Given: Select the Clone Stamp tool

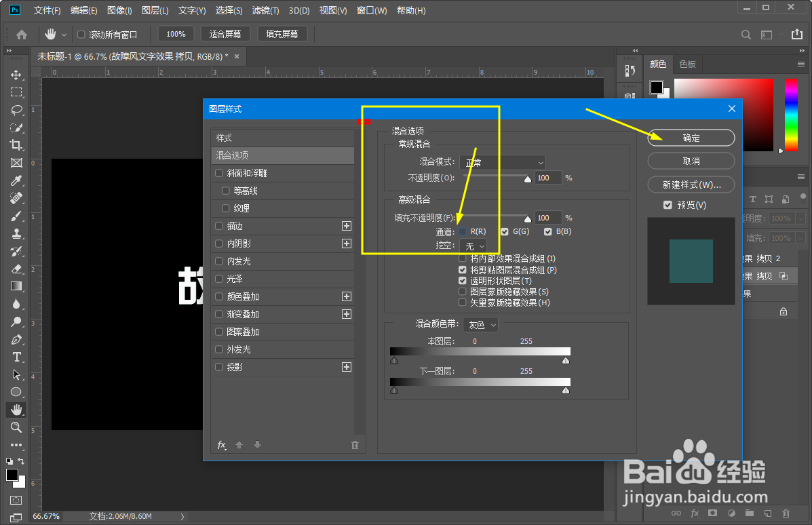Looking at the screenshot, I should pyautogui.click(x=16, y=233).
